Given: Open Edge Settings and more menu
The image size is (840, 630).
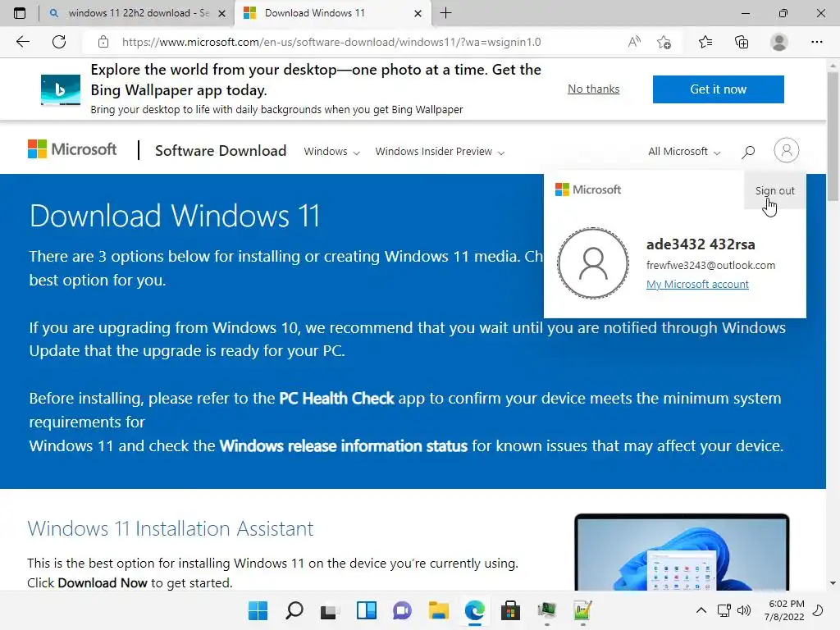Looking at the screenshot, I should point(816,42).
